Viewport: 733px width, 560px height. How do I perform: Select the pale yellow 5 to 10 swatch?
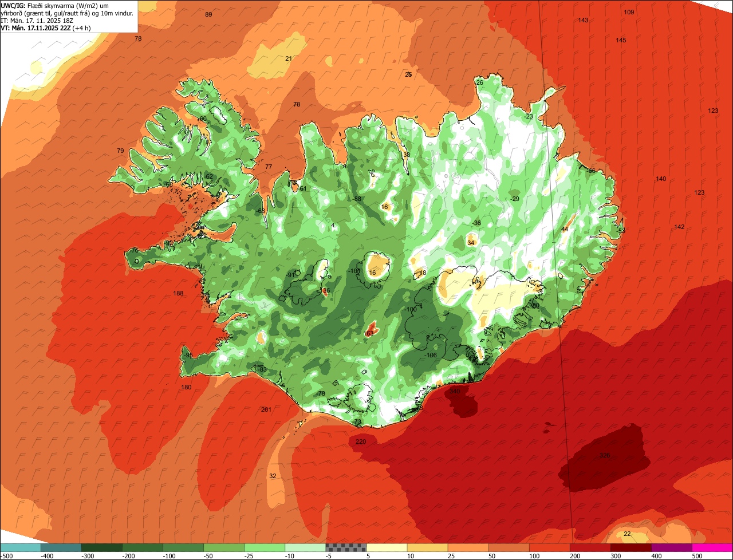(387, 547)
